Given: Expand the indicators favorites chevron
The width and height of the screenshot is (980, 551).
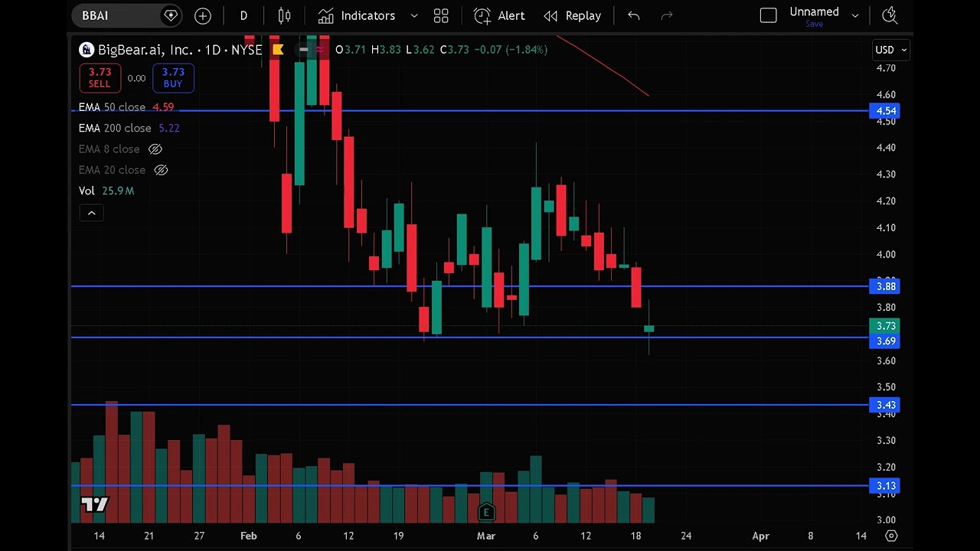Looking at the screenshot, I should 414,15.
